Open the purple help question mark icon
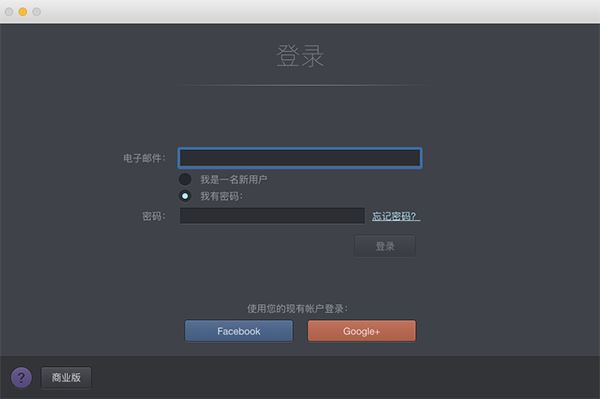Screen dimensions: 600x399 (x=21, y=378)
